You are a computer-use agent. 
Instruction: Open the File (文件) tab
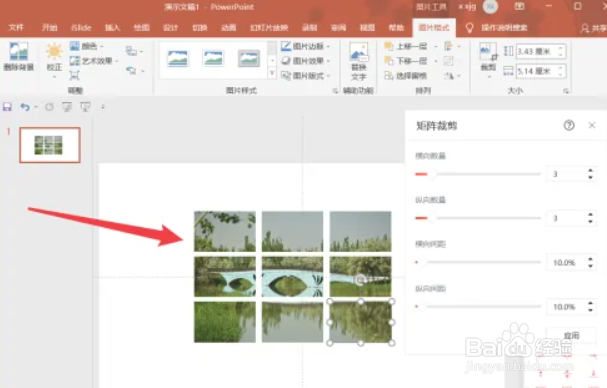[16, 27]
